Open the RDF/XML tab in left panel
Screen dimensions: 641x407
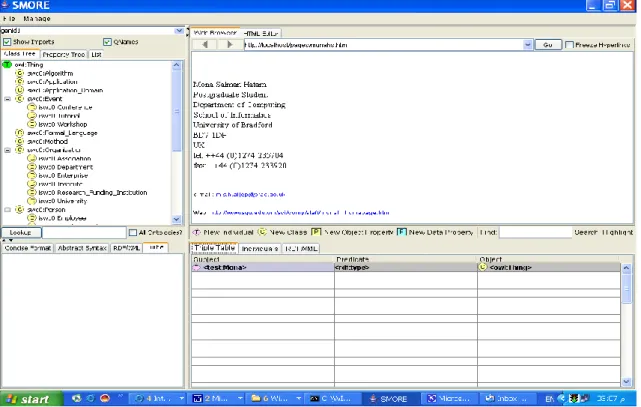click(x=126, y=248)
